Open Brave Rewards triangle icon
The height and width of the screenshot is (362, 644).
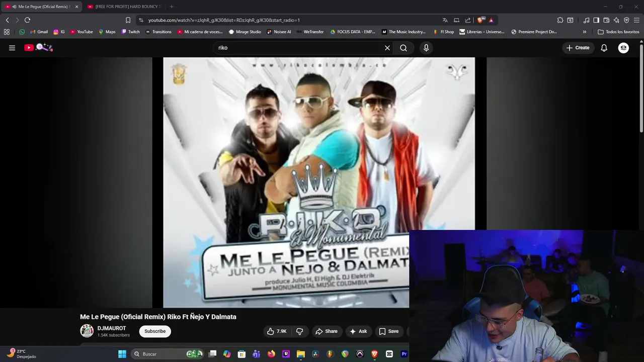pos(491,20)
